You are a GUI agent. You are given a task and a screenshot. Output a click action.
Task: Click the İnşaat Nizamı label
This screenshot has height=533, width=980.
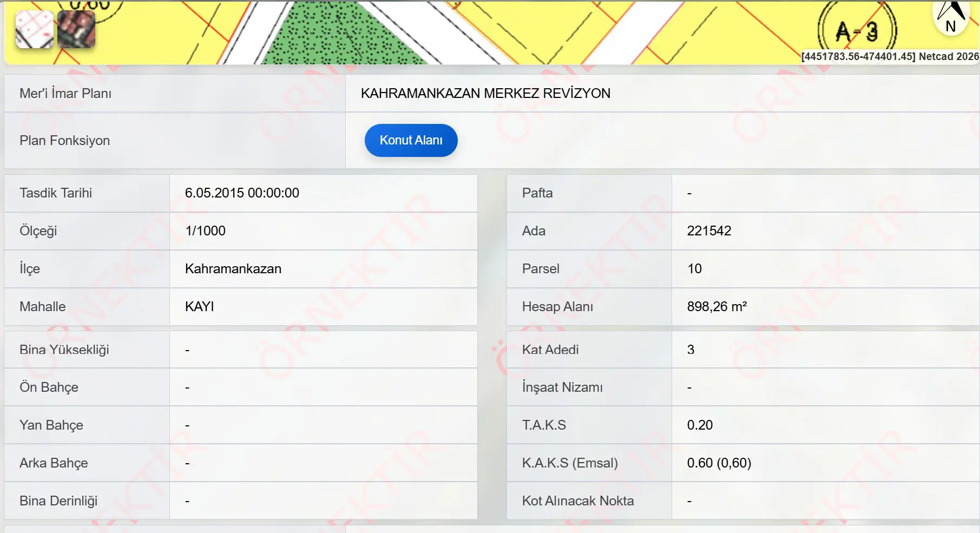562,387
